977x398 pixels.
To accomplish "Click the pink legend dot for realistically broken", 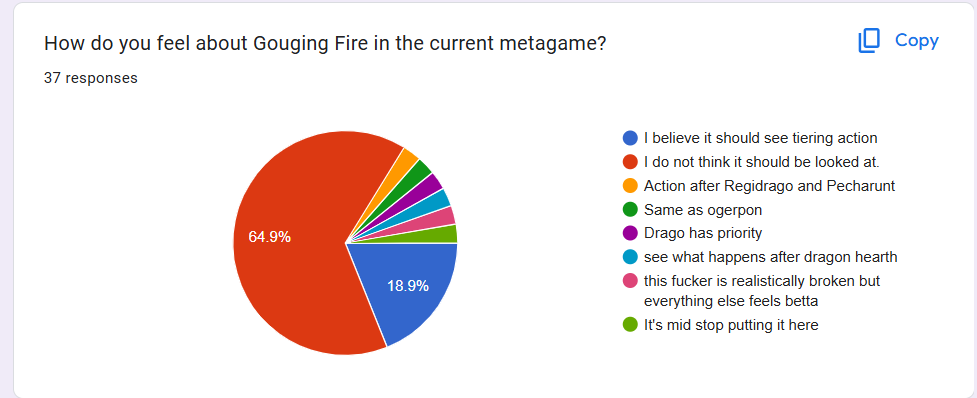I will point(630,281).
